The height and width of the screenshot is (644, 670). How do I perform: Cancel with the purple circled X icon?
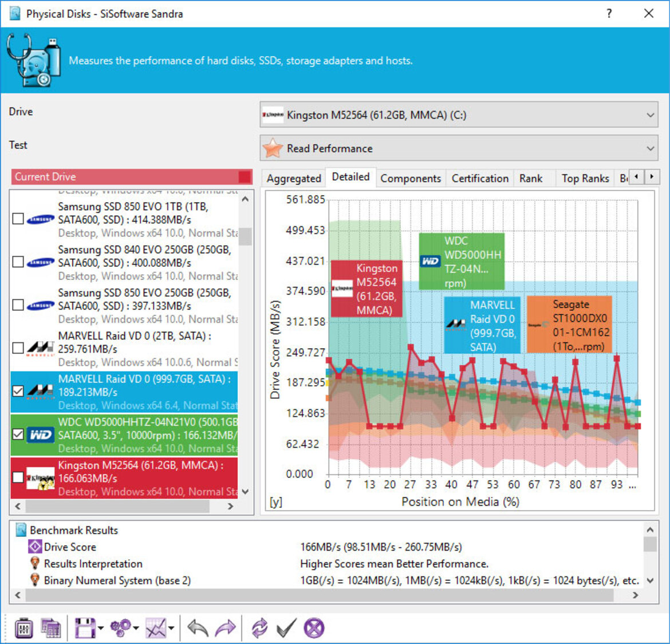tap(314, 628)
